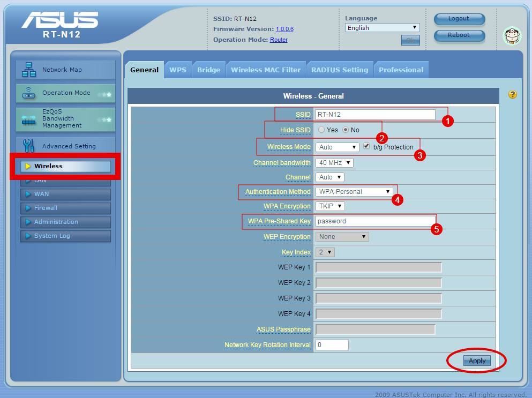This screenshot has width=532, height=398.
Task: Click the Network Map icon in sidebar
Action: pos(29,70)
